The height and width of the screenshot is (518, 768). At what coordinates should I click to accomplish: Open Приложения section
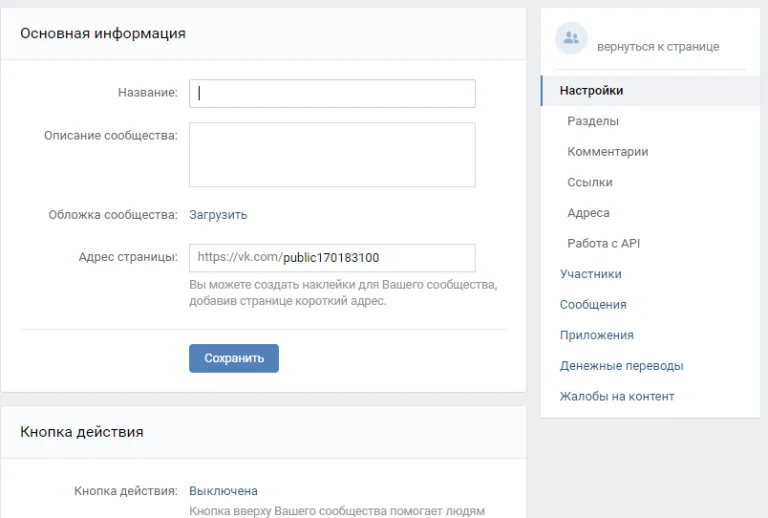pyautogui.click(x=597, y=335)
